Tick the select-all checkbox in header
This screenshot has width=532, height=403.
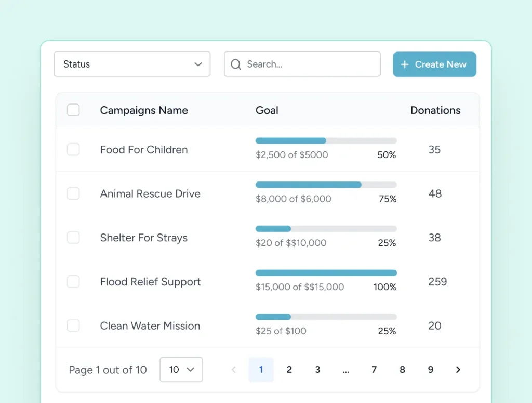click(x=73, y=110)
